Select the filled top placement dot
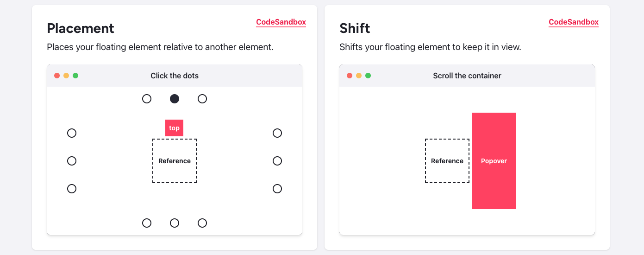Viewport: 644px width, 255px height. coord(175,99)
